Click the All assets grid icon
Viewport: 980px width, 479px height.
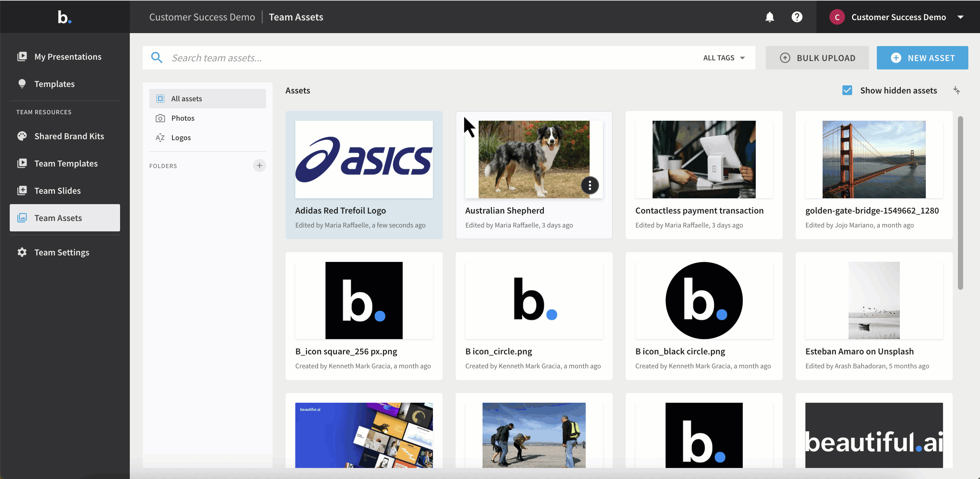(x=160, y=99)
